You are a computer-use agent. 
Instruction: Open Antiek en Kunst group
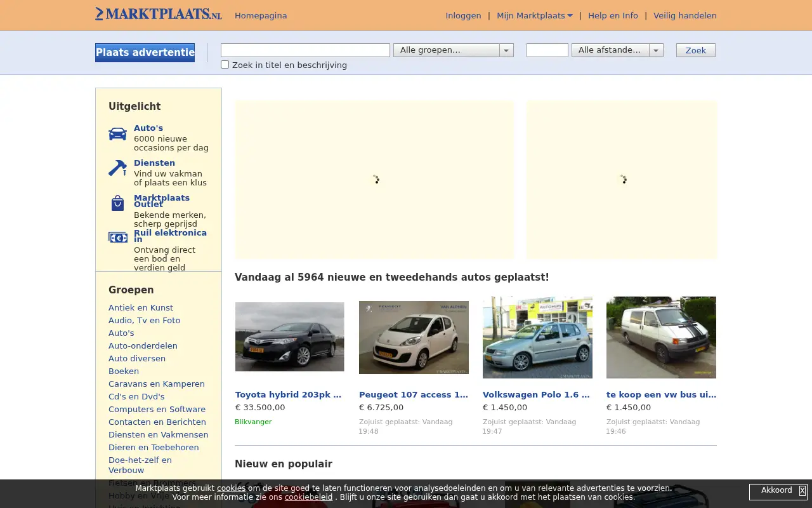141,307
